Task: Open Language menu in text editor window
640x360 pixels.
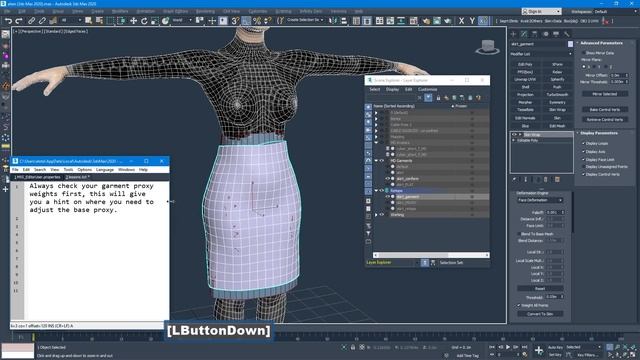Action: [x=104, y=169]
